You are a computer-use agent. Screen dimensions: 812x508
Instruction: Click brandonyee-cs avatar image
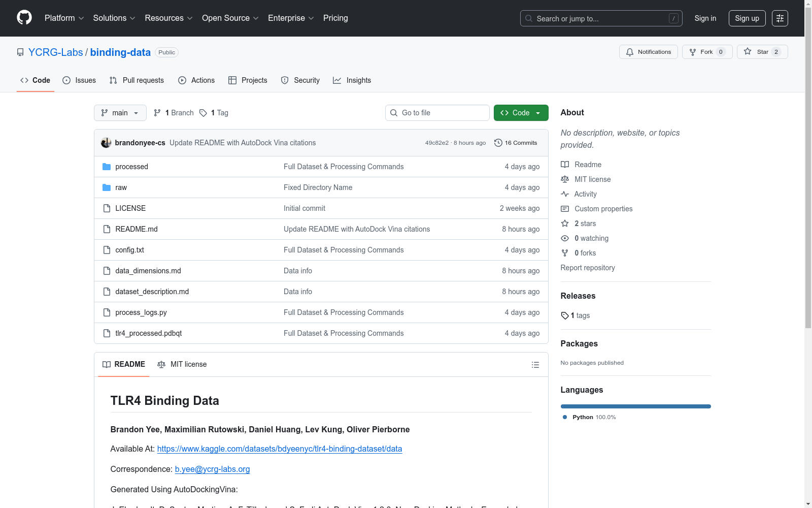(106, 143)
